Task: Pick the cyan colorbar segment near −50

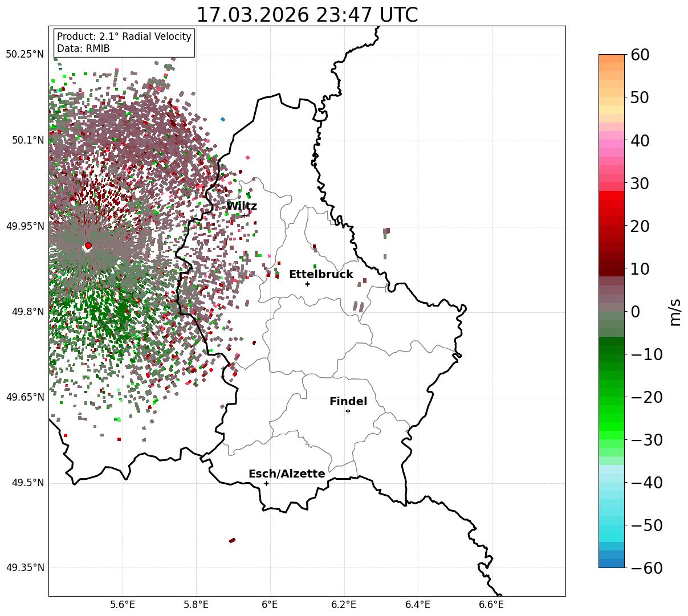Action: (612, 525)
